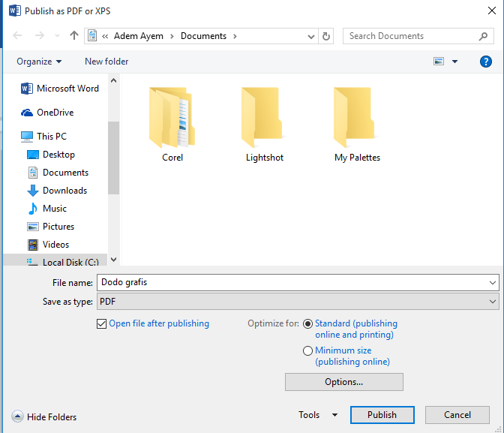Open more view options arrow
This screenshot has width=504, height=433.
pos(454,62)
